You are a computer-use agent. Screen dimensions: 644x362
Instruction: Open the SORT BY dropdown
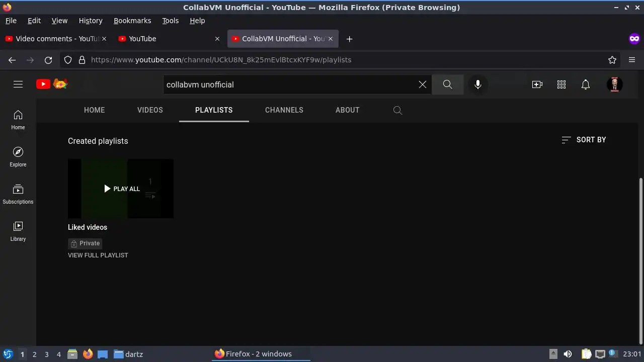(x=584, y=140)
